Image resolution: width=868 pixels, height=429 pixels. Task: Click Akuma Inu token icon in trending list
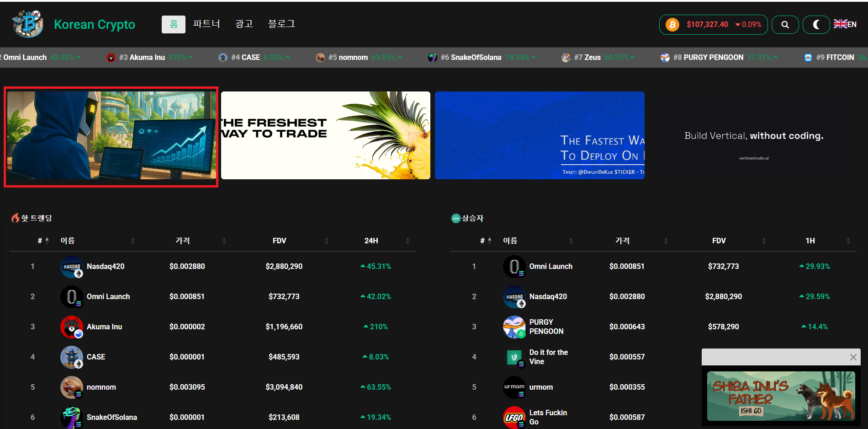click(x=72, y=327)
